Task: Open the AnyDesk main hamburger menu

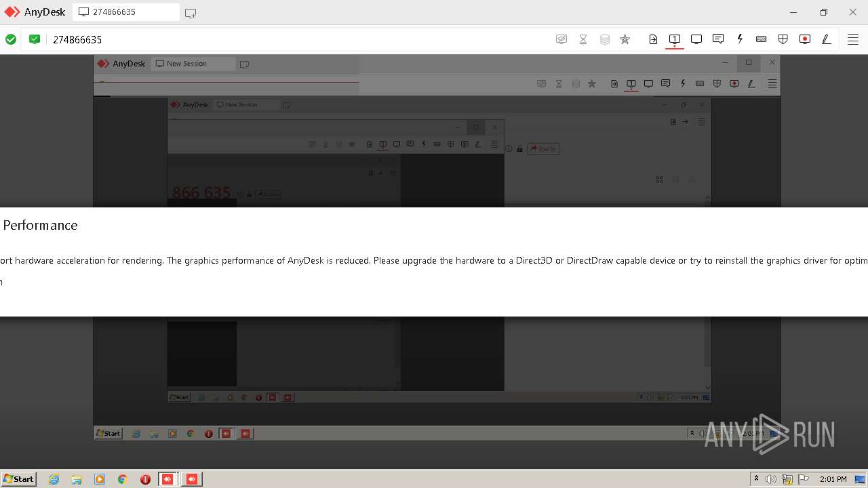Action: pos(853,39)
